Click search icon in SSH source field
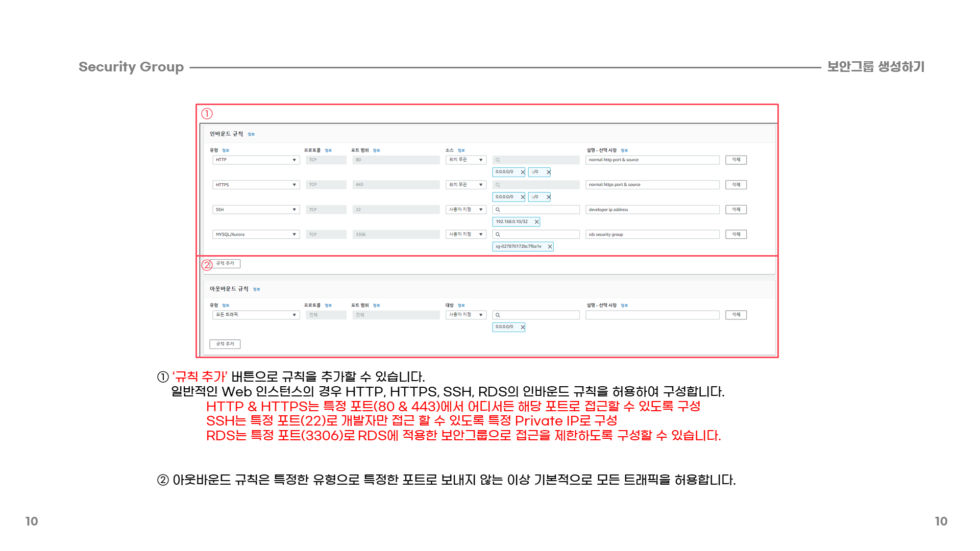The height and width of the screenshot is (551, 980). point(498,210)
